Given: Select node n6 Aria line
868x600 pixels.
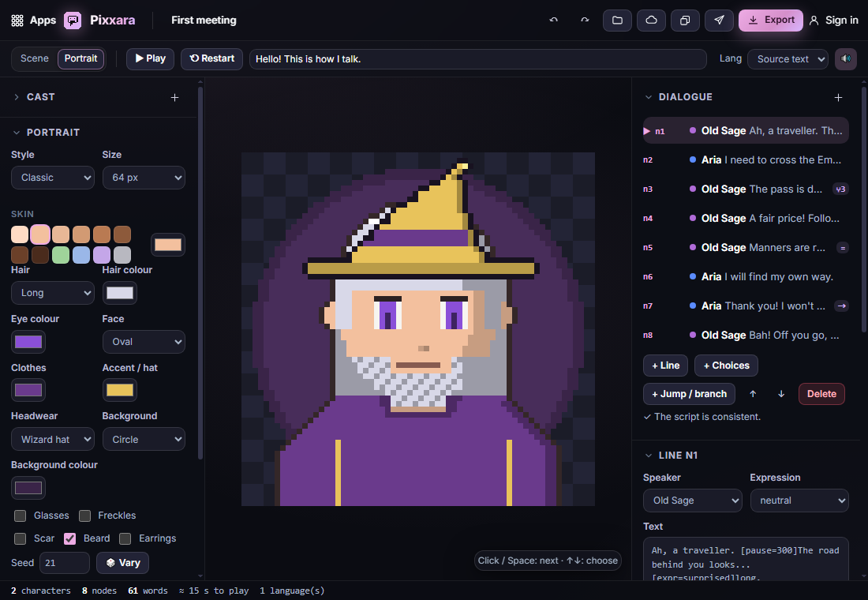Looking at the screenshot, I should click(746, 276).
